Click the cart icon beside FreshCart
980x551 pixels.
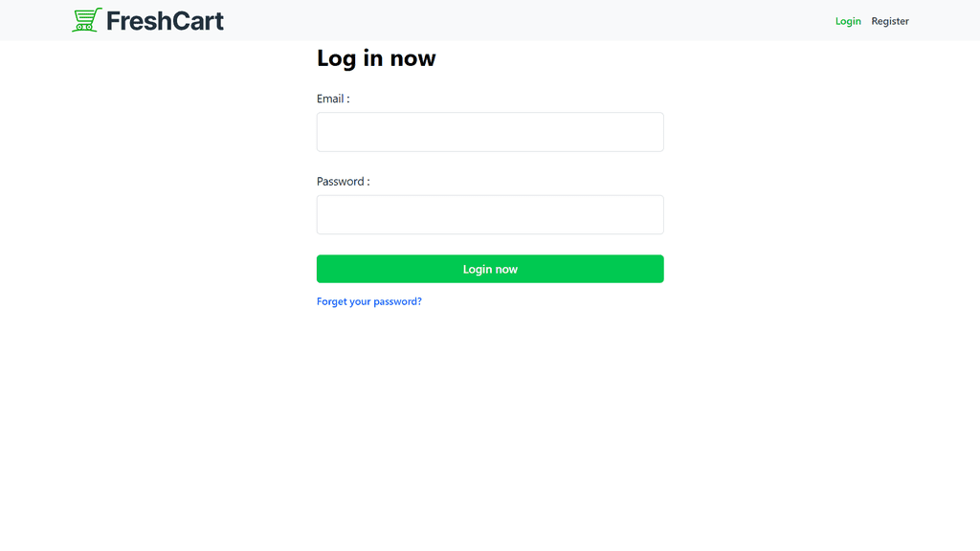[x=87, y=20]
